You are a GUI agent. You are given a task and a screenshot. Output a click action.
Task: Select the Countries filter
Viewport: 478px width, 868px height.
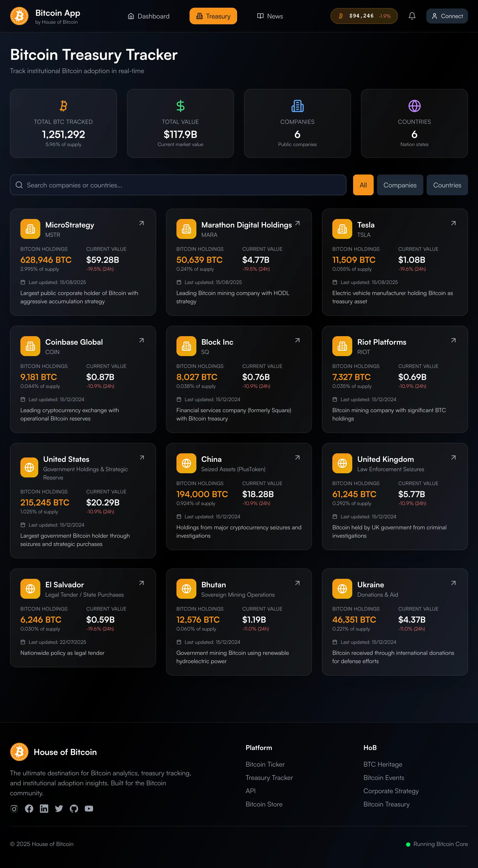click(x=447, y=185)
